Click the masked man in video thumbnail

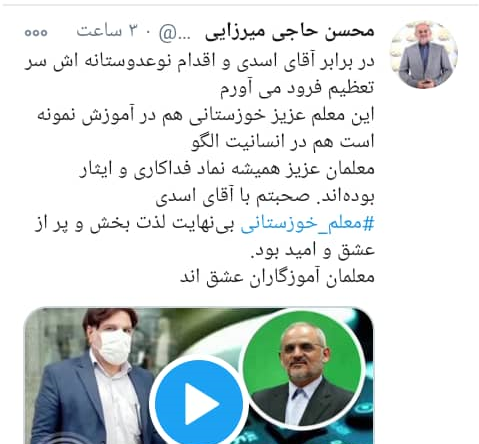(93, 377)
